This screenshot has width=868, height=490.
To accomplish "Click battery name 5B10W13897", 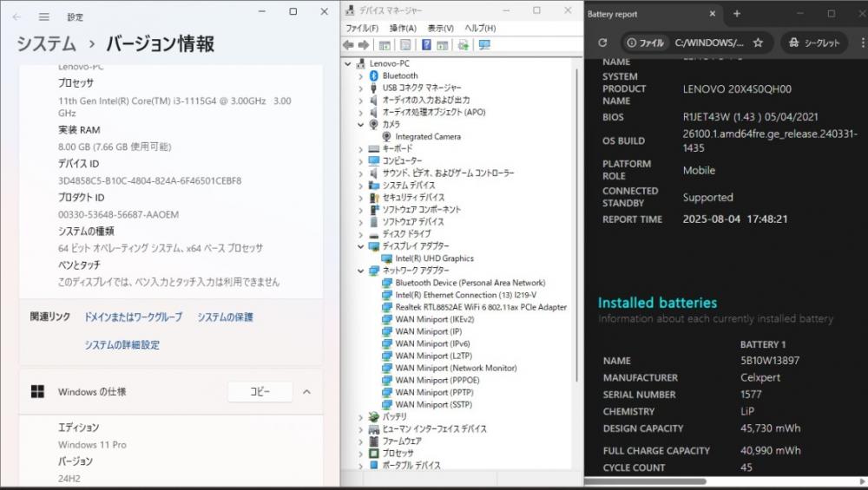I will (769, 361).
